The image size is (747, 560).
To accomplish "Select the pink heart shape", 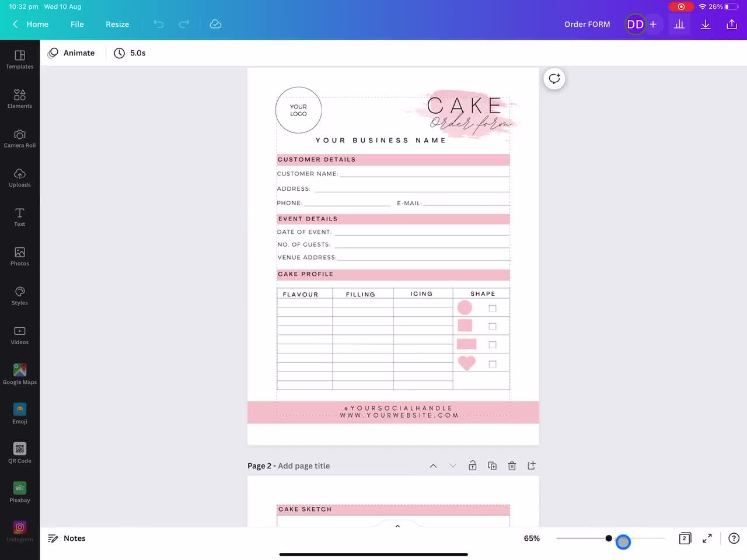I will point(467,363).
